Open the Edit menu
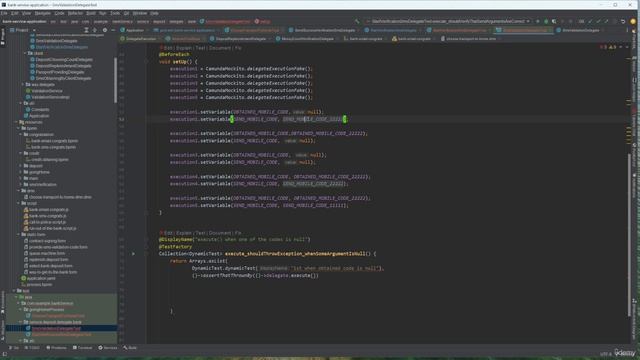640x360 pixels. click(x=15, y=13)
